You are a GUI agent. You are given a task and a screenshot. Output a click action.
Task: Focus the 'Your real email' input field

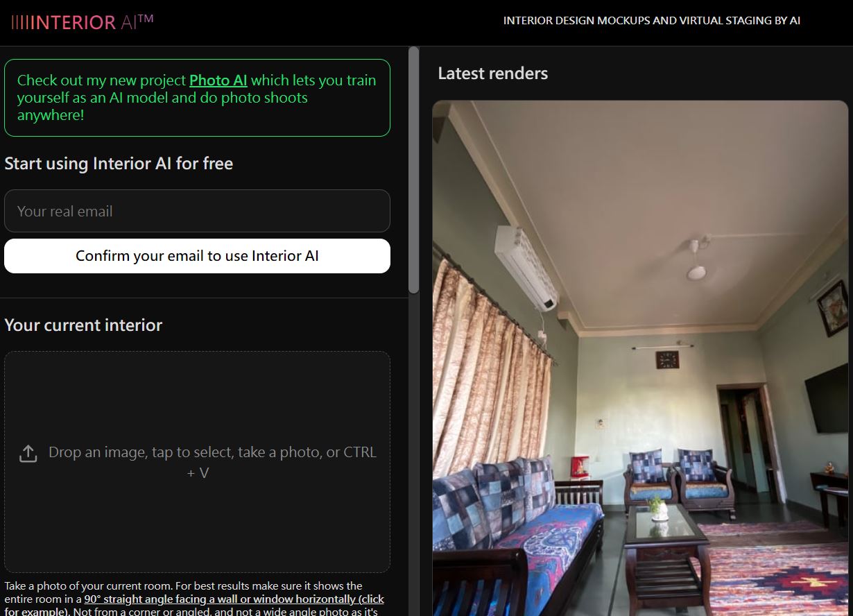tap(197, 211)
